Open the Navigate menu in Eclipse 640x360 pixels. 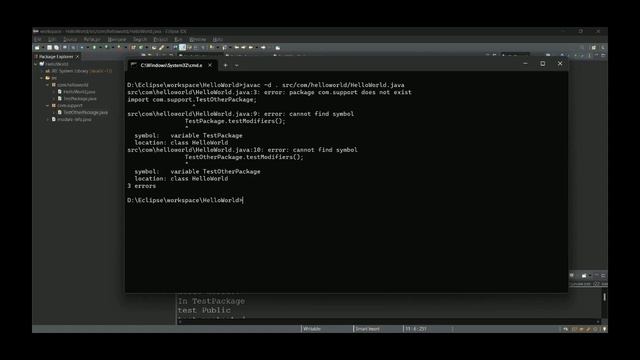117,40
